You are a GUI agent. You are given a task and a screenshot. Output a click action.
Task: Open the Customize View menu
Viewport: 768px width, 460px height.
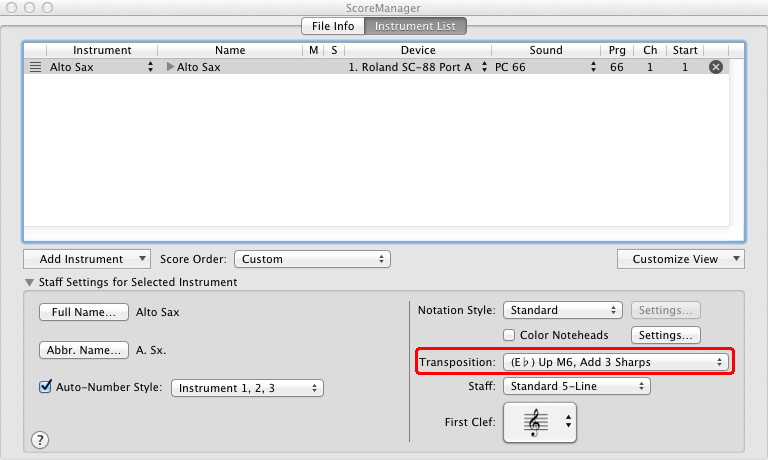tap(680, 259)
